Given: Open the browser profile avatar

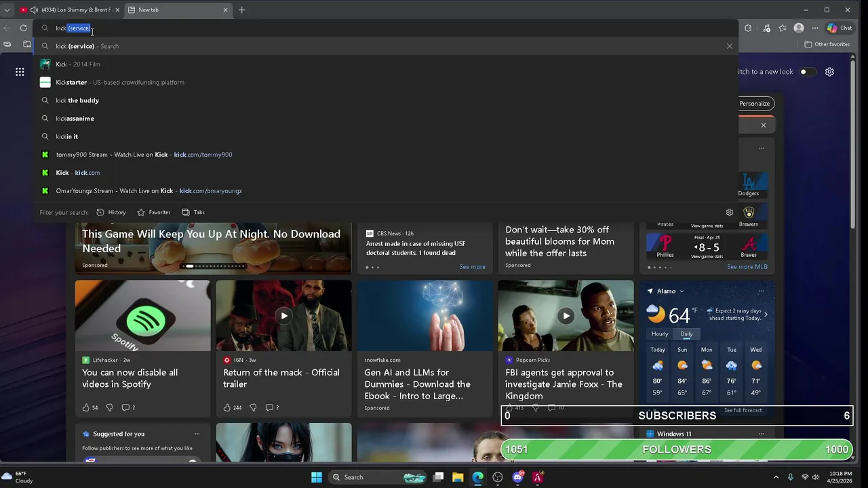Looking at the screenshot, I should [799, 28].
